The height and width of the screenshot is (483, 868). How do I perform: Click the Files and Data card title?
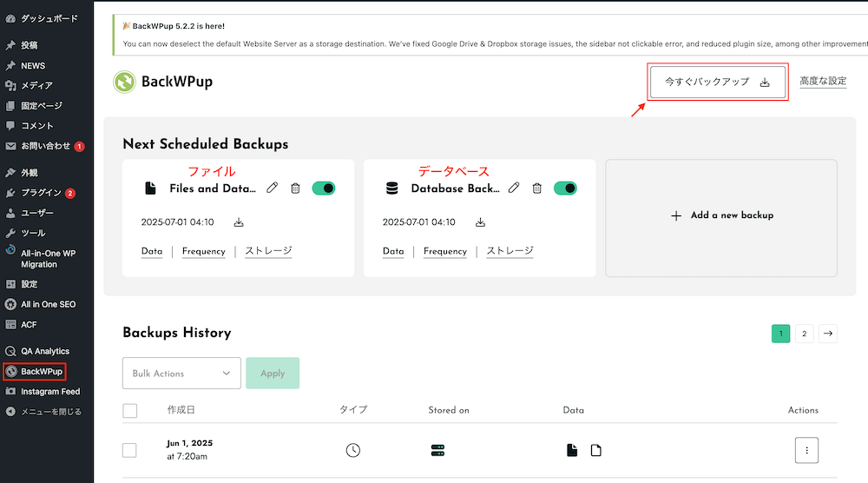213,189
